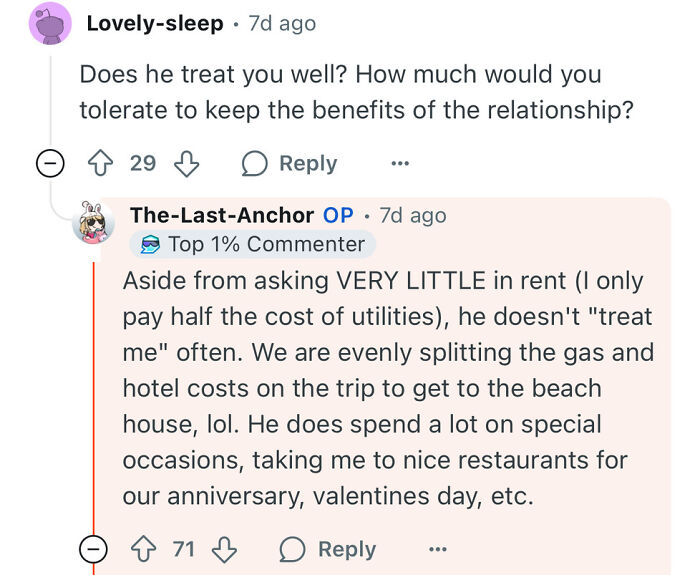The height and width of the screenshot is (575, 700).
Task: Open the Lovely-sleep username profile link
Action: 154,23
